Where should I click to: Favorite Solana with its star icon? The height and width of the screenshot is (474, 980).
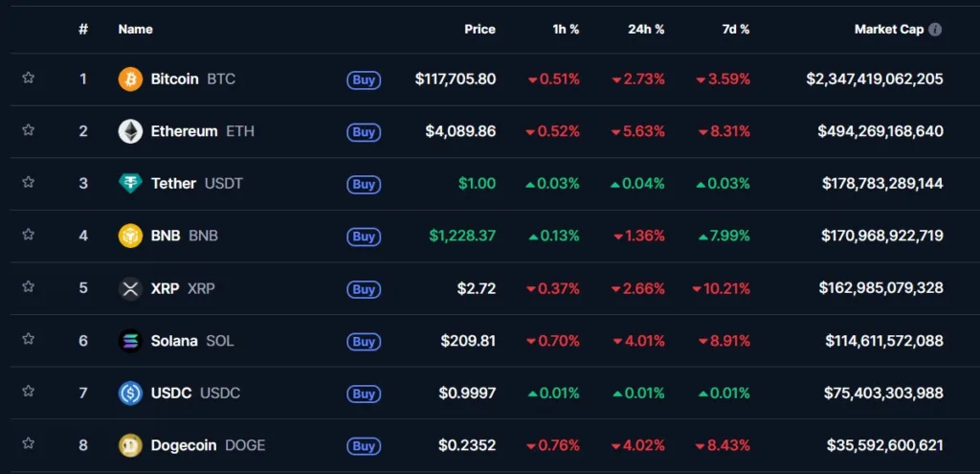click(29, 340)
